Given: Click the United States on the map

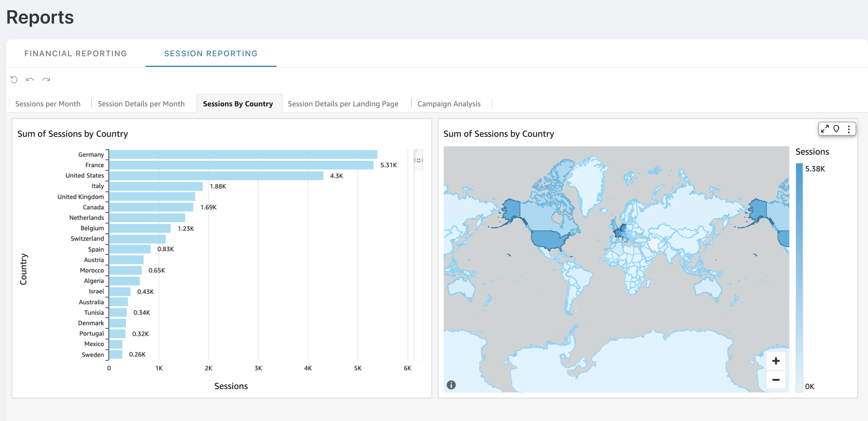Looking at the screenshot, I should pyautogui.click(x=548, y=239).
